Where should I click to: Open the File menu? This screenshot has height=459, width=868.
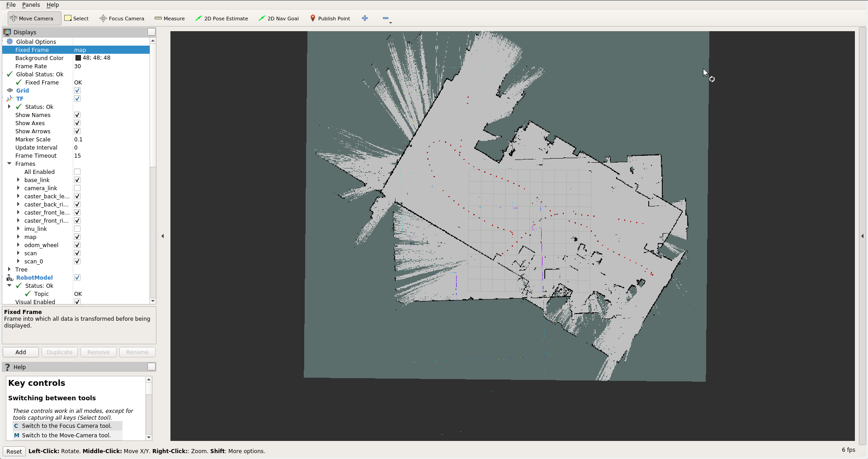tap(11, 5)
